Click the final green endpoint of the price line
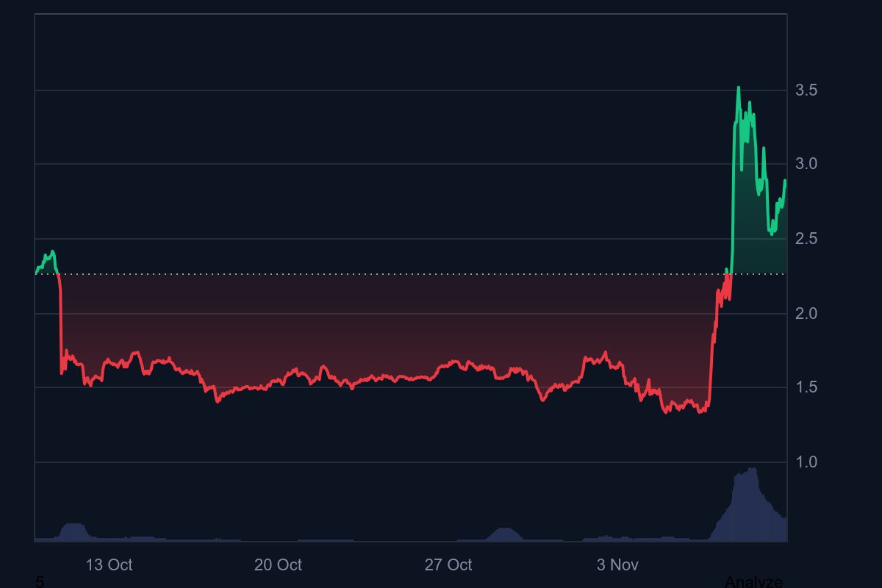 785,180
